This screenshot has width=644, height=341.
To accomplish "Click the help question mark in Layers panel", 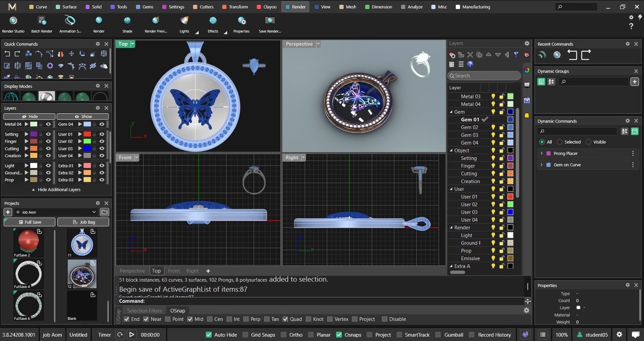I will [x=470, y=64].
